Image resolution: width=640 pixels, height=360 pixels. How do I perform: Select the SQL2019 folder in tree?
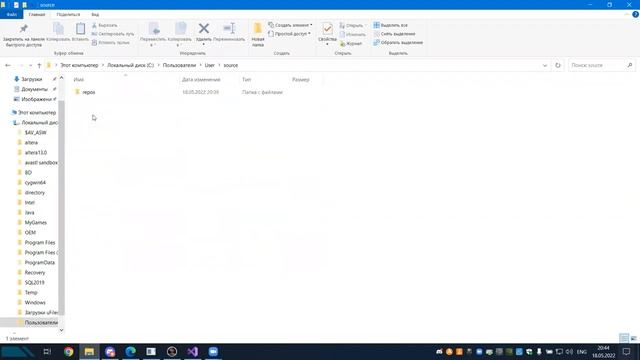coord(34,282)
